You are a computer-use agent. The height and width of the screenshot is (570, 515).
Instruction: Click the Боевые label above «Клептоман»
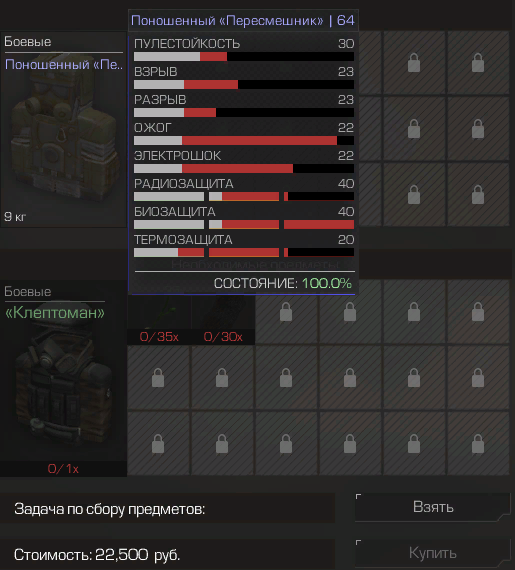(x=28, y=292)
